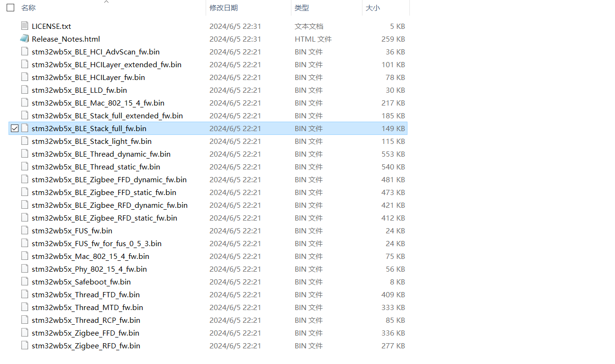Uncheck the stm32wb5x_BLE_Stack_full_fw.bin checkbox
The image size is (615, 364).
click(15, 128)
